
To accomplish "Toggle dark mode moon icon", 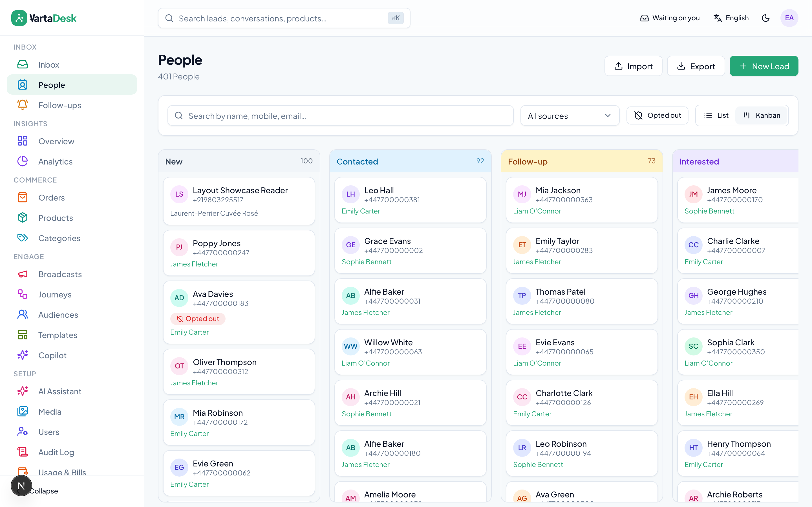I will 765,18.
